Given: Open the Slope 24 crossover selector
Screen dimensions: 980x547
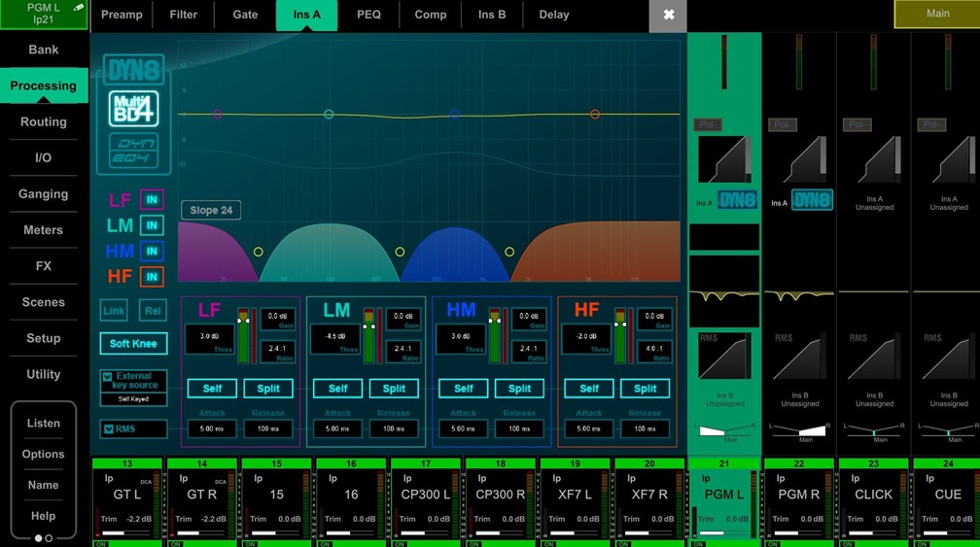Looking at the screenshot, I should pyautogui.click(x=211, y=211).
